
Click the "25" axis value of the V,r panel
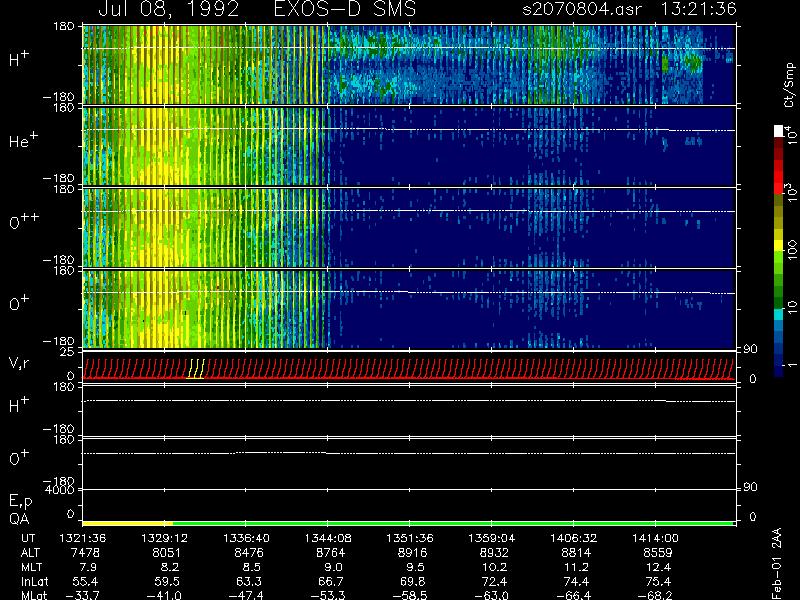tap(69, 352)
